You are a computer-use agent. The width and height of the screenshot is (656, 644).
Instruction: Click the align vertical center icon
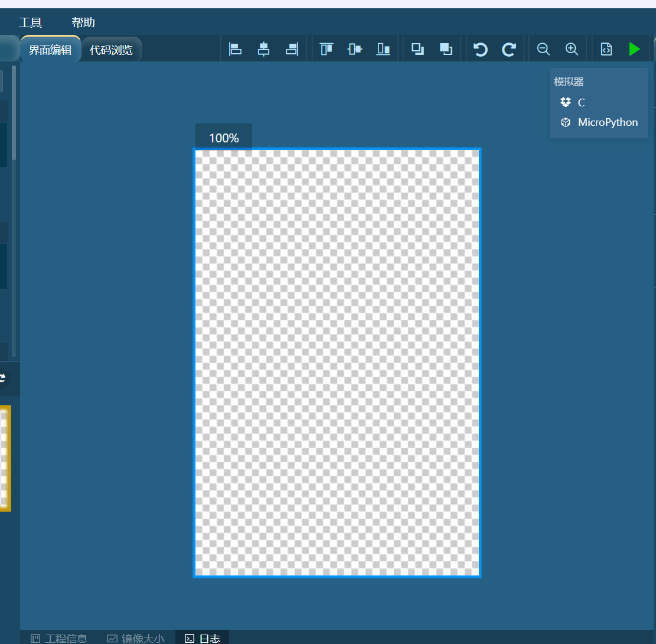click(x=354, y=49)
